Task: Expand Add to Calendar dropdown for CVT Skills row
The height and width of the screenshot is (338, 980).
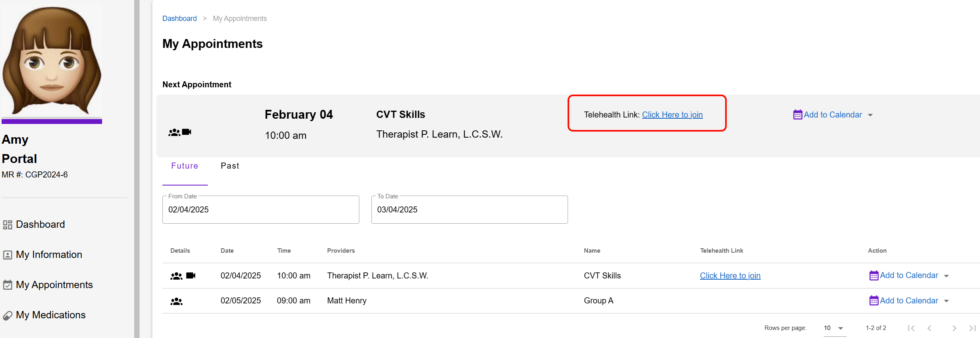Action: [x=947, y=276]
